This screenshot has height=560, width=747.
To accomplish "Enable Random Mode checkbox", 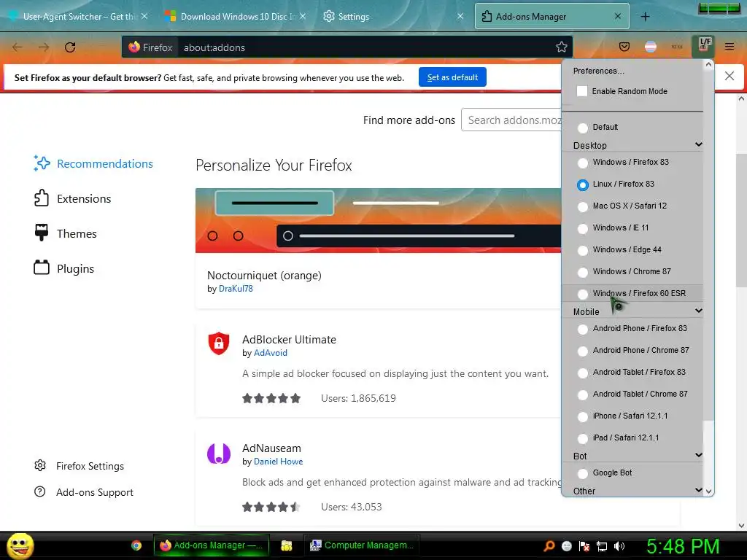I will coord(581,91).
